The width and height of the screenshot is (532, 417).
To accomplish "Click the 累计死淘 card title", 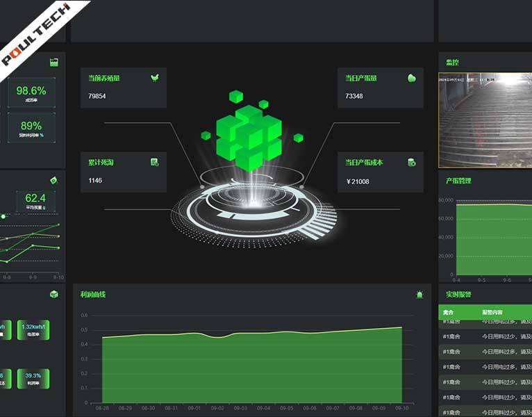I will pyautogui.click(x=101, y=163).
